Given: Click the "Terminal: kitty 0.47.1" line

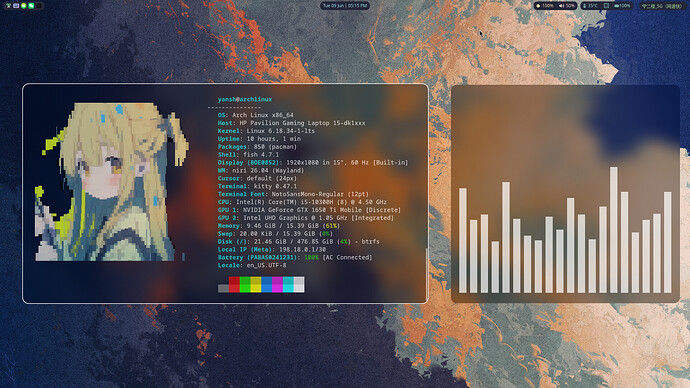Looking at the screenshot, I should (257, 187).
